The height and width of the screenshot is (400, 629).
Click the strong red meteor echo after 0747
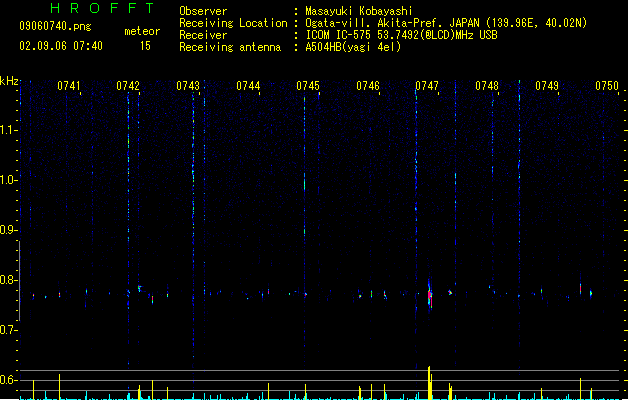pyautogui.click(x=430, y=296)
